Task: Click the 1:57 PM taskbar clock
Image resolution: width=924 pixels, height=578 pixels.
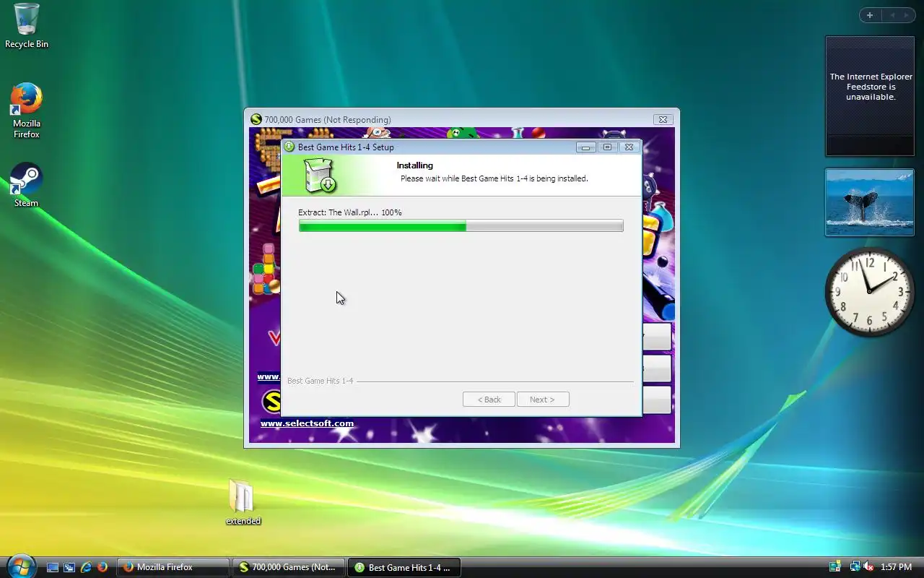Action: point(896,567)
